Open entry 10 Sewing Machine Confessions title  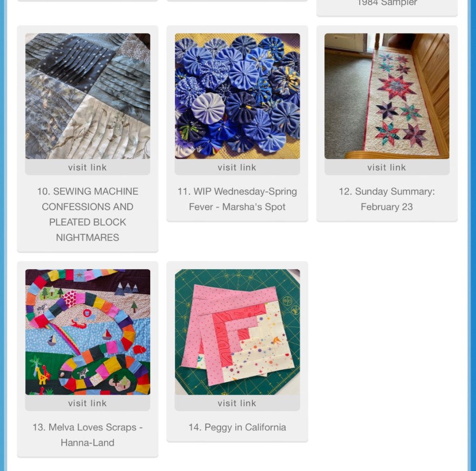87,214
